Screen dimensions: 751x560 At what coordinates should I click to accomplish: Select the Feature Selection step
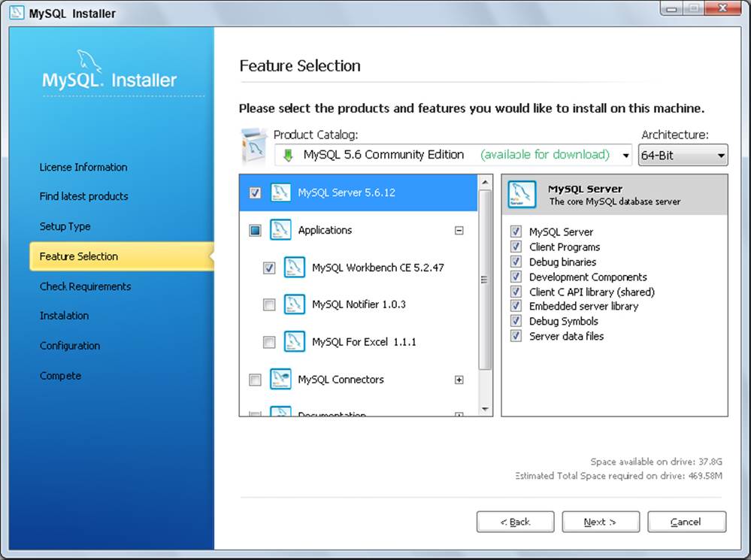tap(121, 256)
